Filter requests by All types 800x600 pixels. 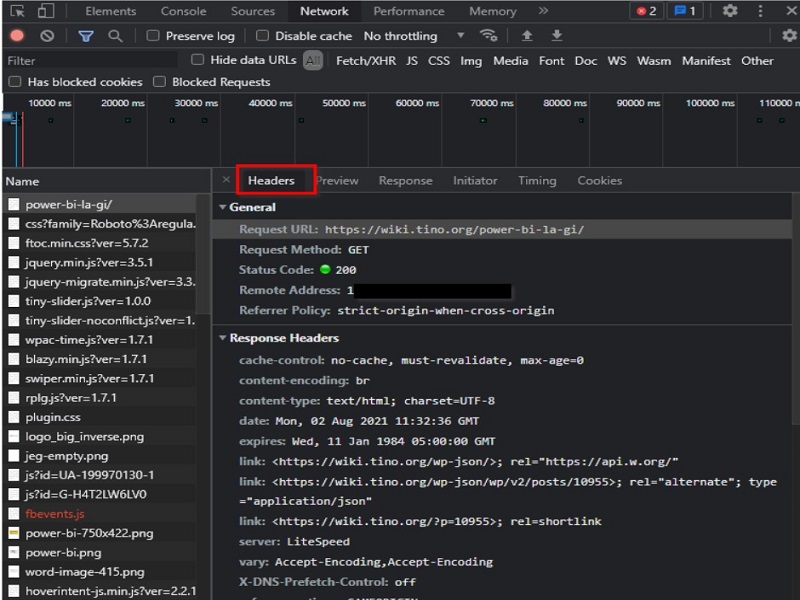click(313, 61)
